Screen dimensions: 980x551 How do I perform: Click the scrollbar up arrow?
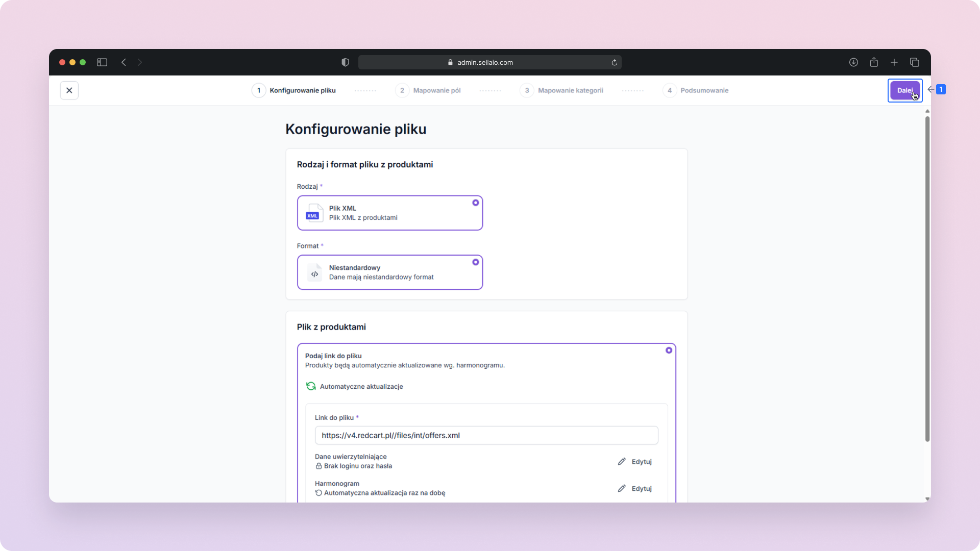click(927, 111)
